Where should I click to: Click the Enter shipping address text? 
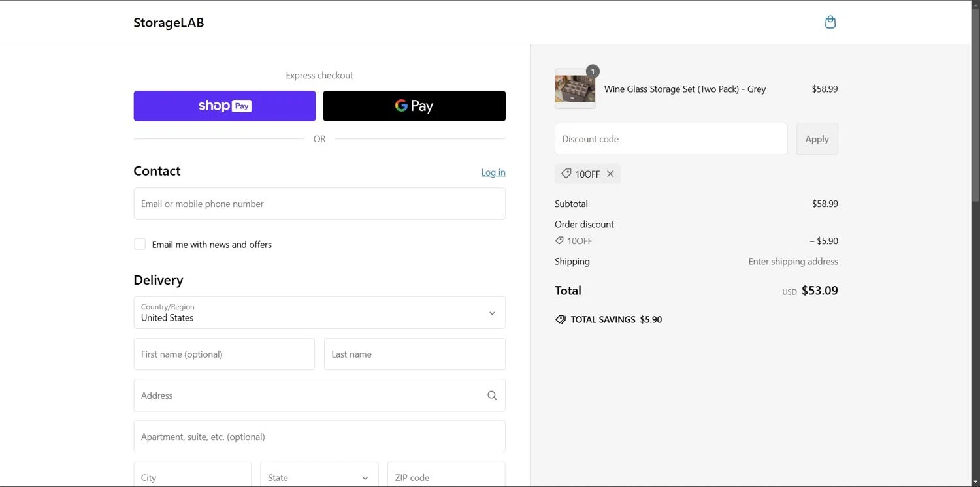[793, 262]
